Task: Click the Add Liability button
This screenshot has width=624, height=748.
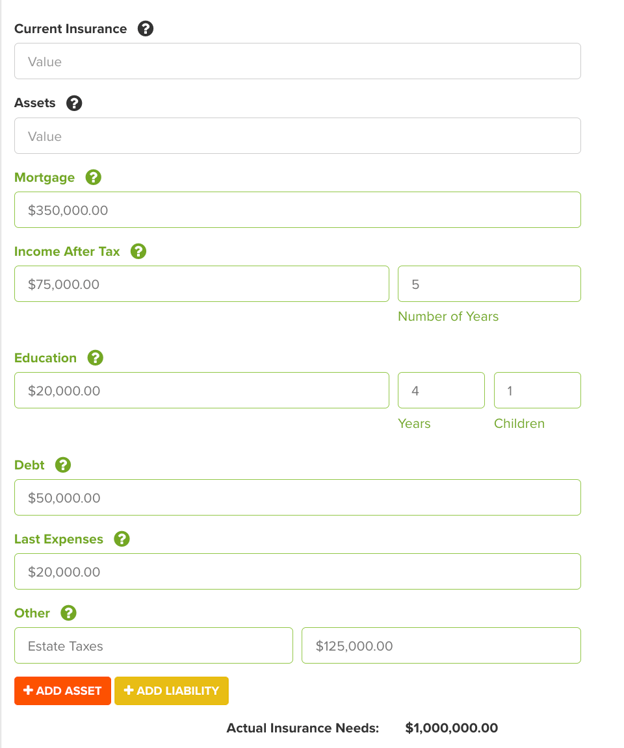Action: tap(172, 691)
